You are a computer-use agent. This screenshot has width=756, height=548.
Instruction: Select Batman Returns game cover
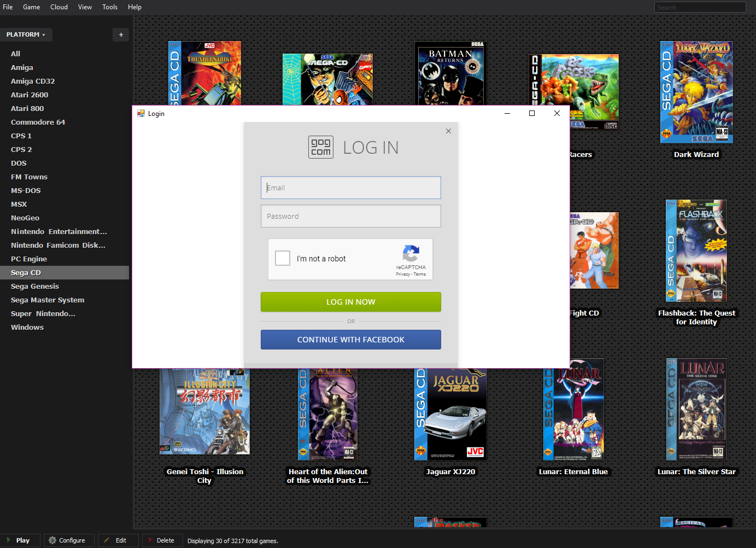tap(450, 73)
